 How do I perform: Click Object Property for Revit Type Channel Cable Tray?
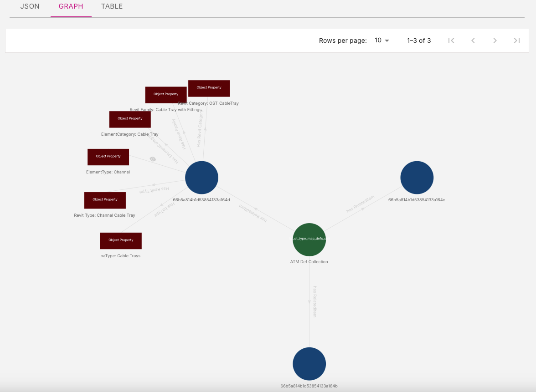pos(105,200)
